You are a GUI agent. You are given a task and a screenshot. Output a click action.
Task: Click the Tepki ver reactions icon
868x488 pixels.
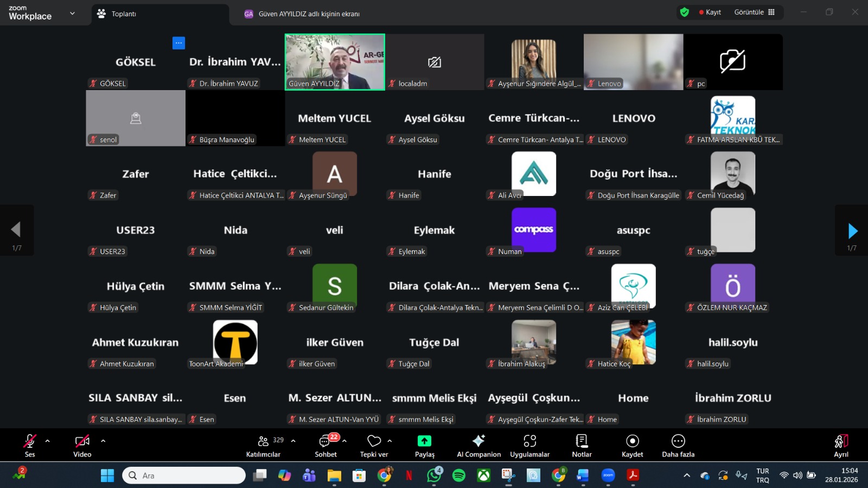pyautogui.click(x=374, y=441)
